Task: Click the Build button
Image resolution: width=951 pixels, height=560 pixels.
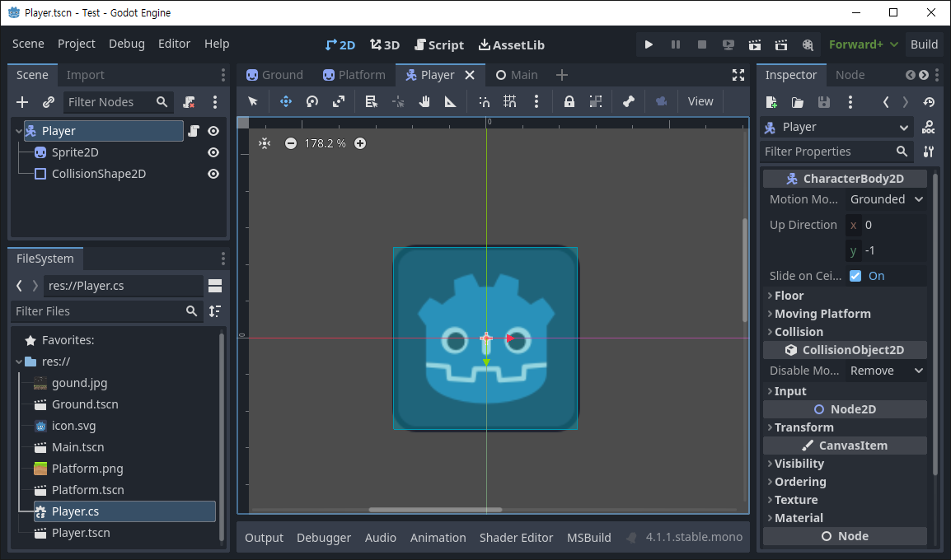Action: [925, 44]
